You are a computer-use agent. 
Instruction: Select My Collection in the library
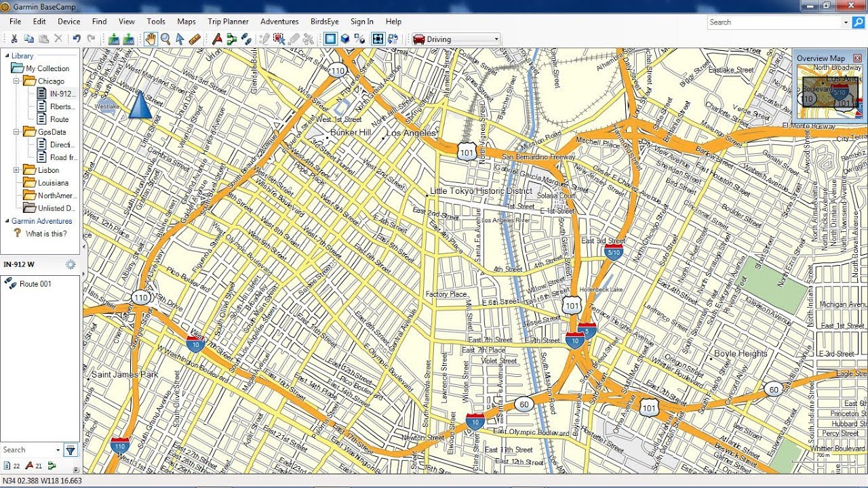(x=41, y=68)
